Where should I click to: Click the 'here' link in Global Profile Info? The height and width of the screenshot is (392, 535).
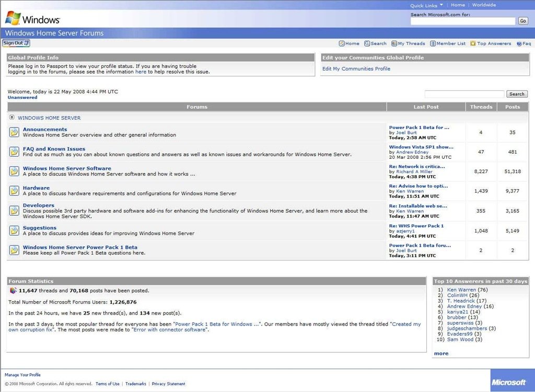click(x=141, y=72)
